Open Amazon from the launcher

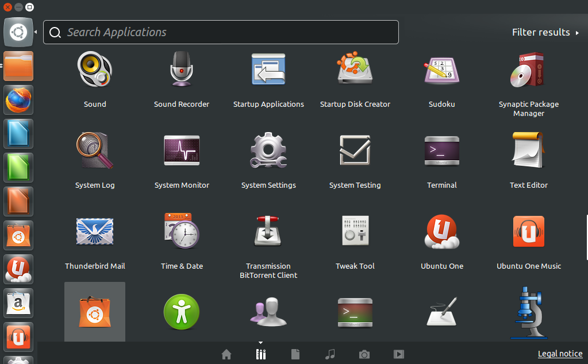18,303
